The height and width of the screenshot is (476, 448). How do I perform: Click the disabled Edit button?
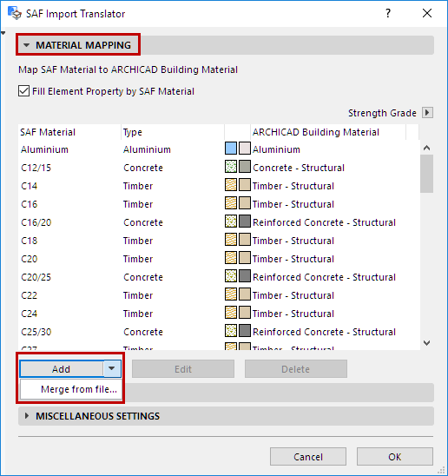183,369
